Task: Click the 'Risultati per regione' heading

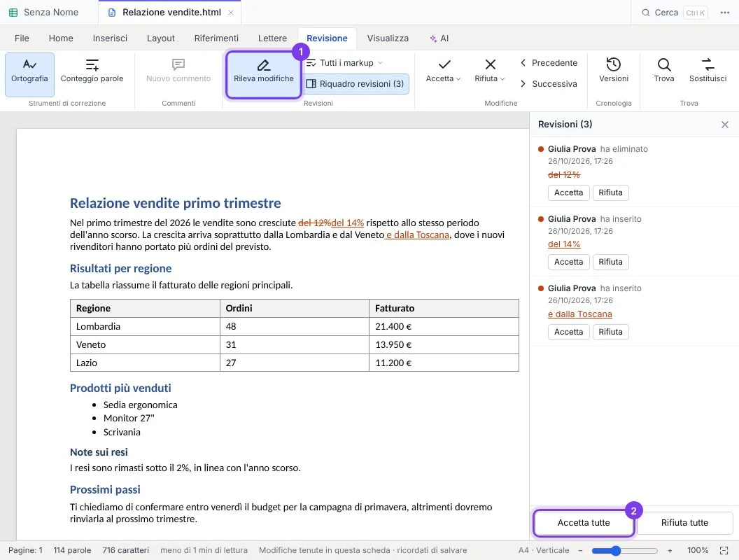Action: tap(120, 269)
